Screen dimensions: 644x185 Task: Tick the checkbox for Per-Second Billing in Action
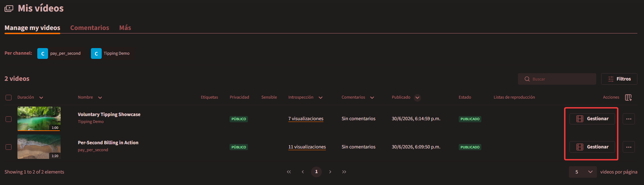(x=9, y=147)
